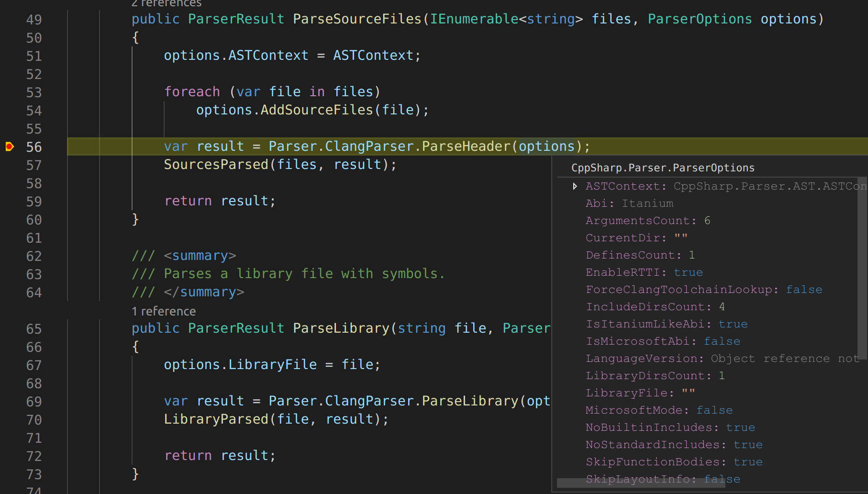The width and height of the screenshot is (868, 494).
Task: Open the "1 reference" CodeLens above ParseLibrary
Action: [x=164, y=311]
